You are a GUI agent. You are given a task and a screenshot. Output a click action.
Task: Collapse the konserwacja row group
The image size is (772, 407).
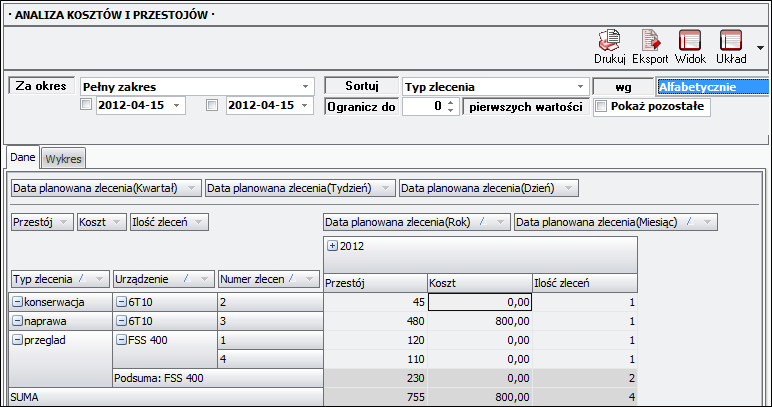17,302
